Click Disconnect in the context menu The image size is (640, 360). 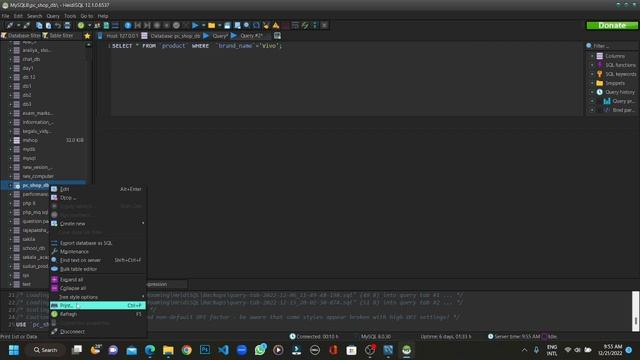[98, 331]
